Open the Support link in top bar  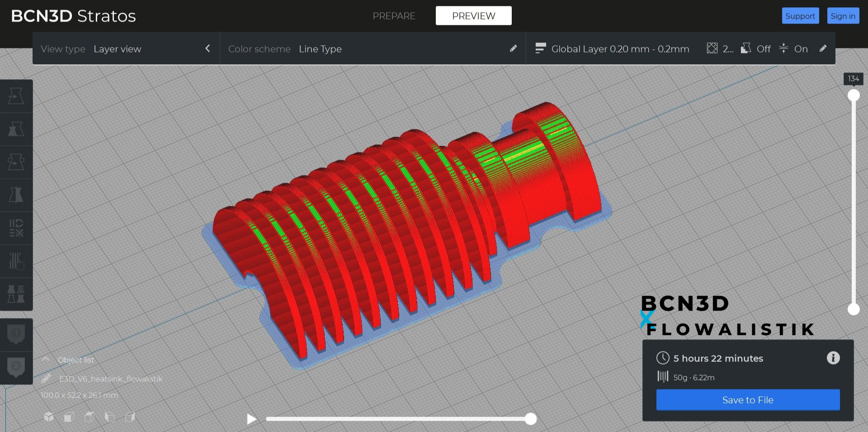click(x=800, y=15)
